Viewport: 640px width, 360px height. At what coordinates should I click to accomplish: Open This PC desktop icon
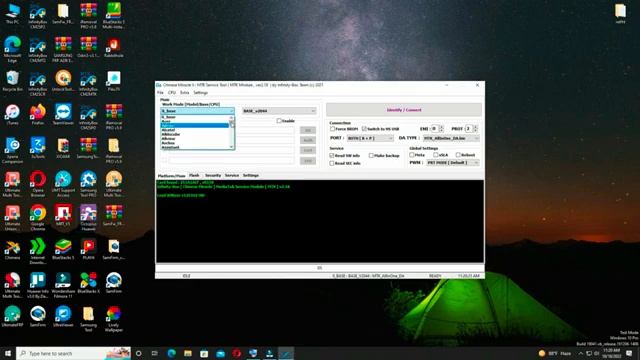(12, 13)
